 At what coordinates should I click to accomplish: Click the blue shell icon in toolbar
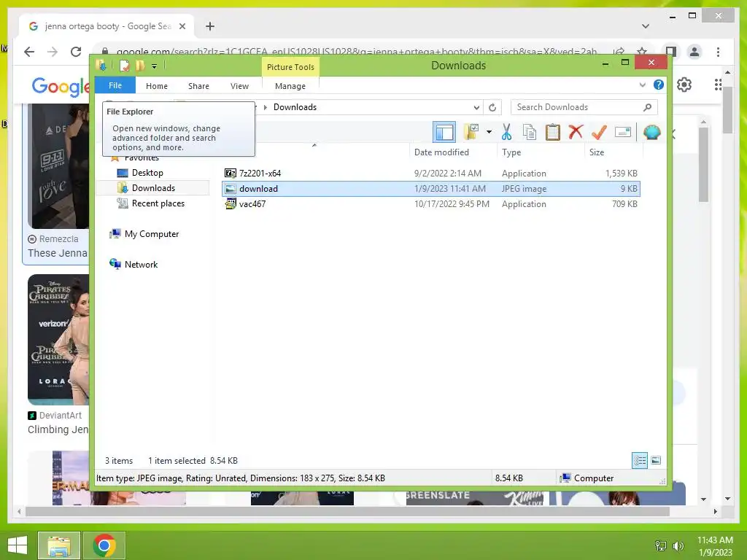651,132
